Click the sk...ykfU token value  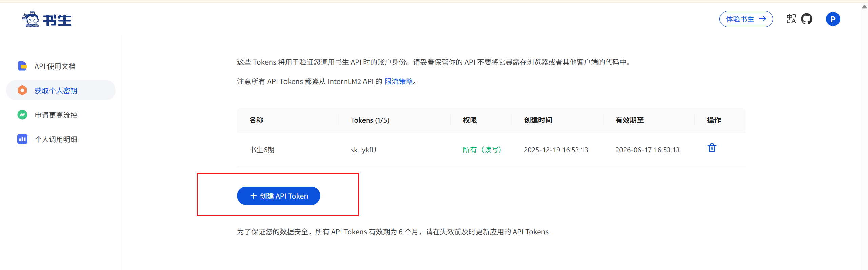tap(363, 150)
